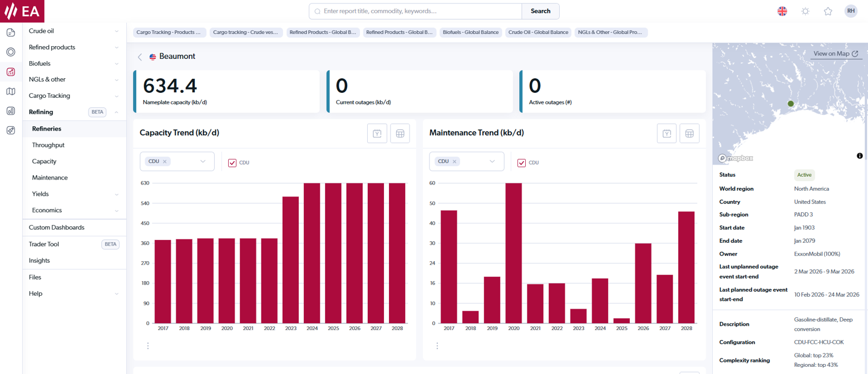Click the View on Map button

tap(835, 54)
